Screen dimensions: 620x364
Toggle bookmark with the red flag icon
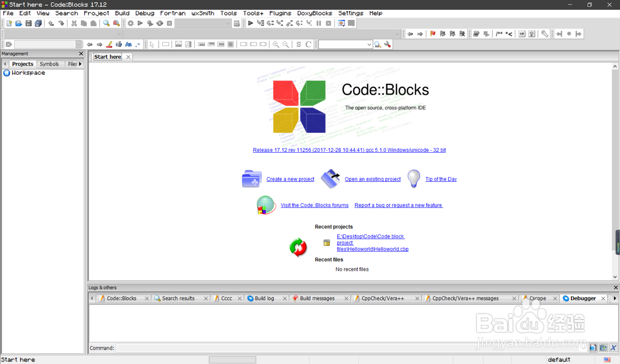click(x=433, y=34)
